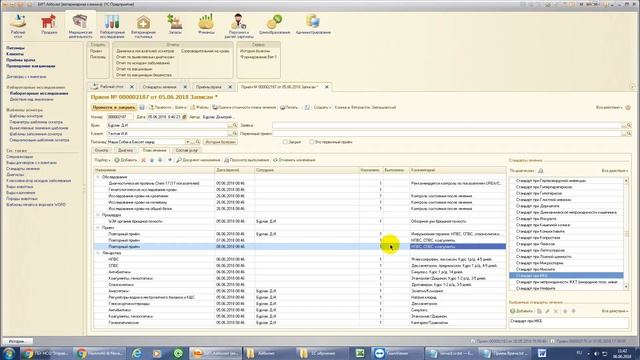
Task: Move the row down with the down arrow icon
Action: [x=160, y=160]
